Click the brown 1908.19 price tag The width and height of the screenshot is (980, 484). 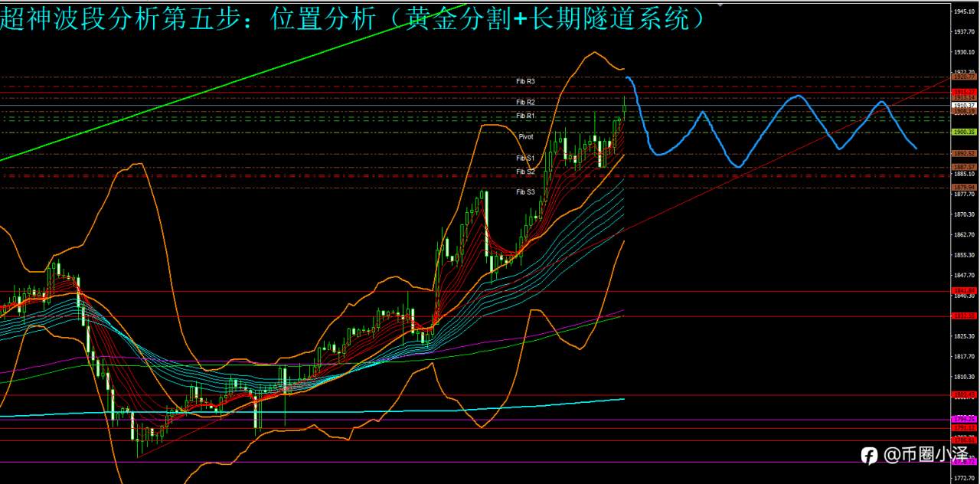(964, 111)
